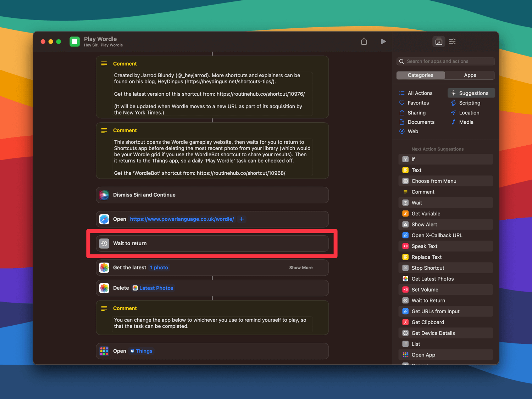Add Open App action from suggestions
Screen dimensions: 532x399
(x=446, y=355)
